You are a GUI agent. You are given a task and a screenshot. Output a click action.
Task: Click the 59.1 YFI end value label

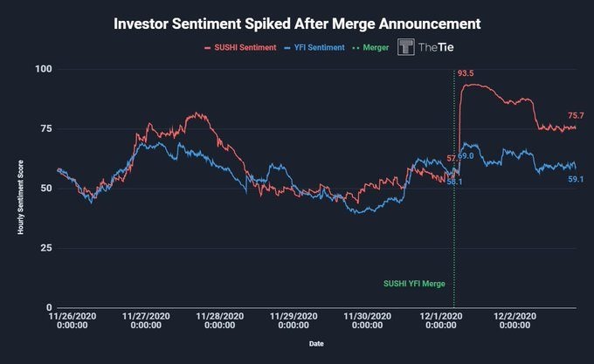[x=576, y=179]
